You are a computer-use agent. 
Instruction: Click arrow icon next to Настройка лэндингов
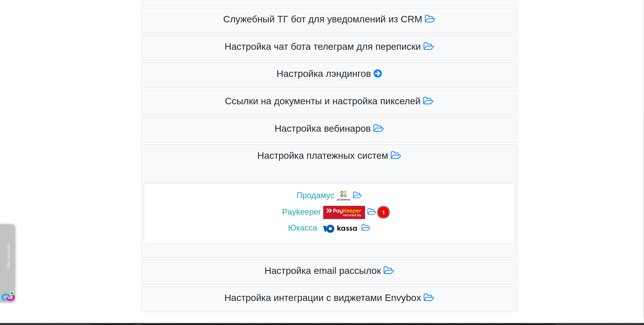pyautogui.click(x=378, y=73)
